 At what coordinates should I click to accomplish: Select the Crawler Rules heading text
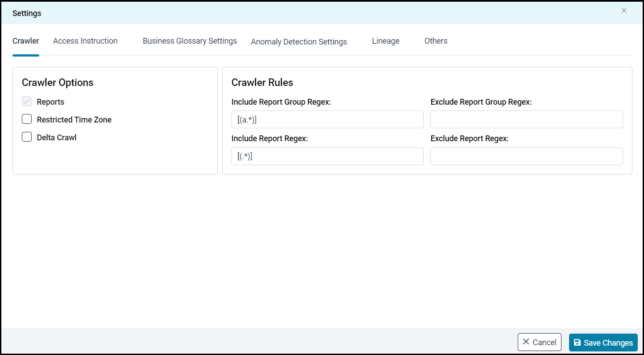[262, 82]
